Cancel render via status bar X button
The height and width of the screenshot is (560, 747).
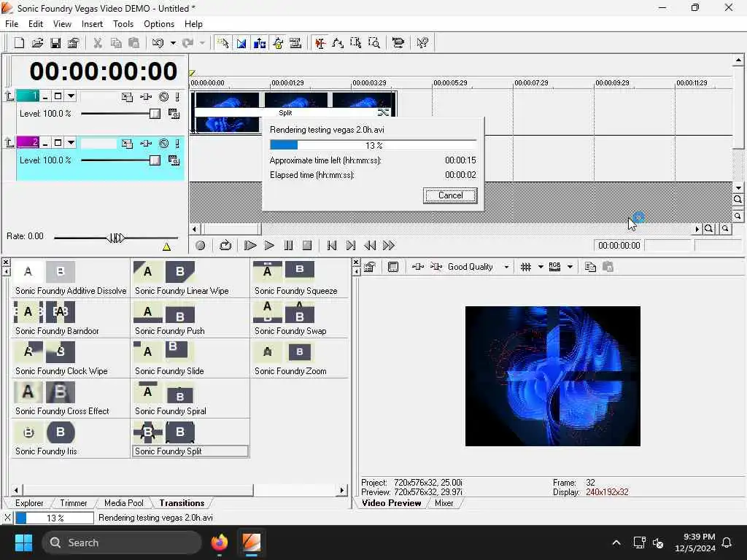(7, 518)
